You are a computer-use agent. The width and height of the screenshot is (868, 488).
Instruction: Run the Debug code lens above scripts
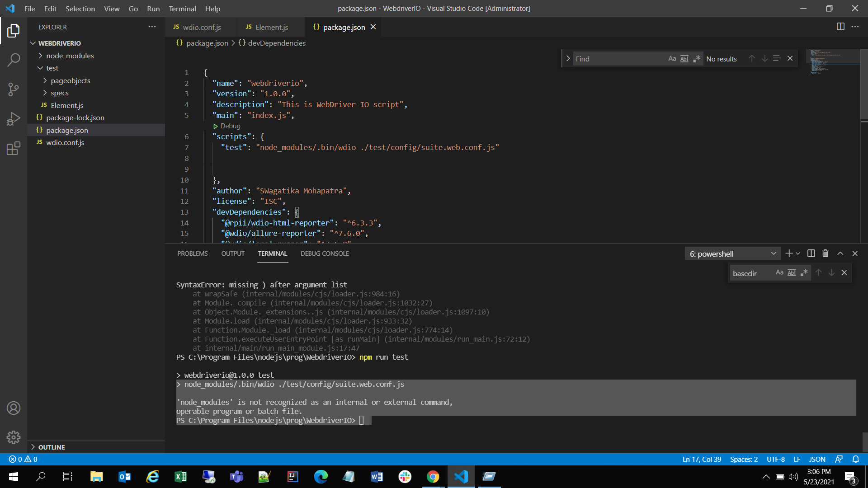click(226, 126)
